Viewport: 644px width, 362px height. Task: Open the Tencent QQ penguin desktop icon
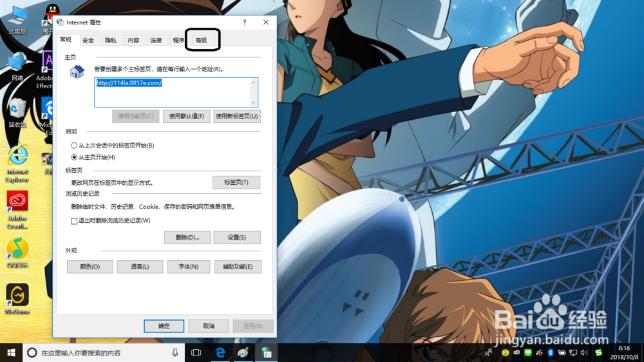[x=49, y=19]
